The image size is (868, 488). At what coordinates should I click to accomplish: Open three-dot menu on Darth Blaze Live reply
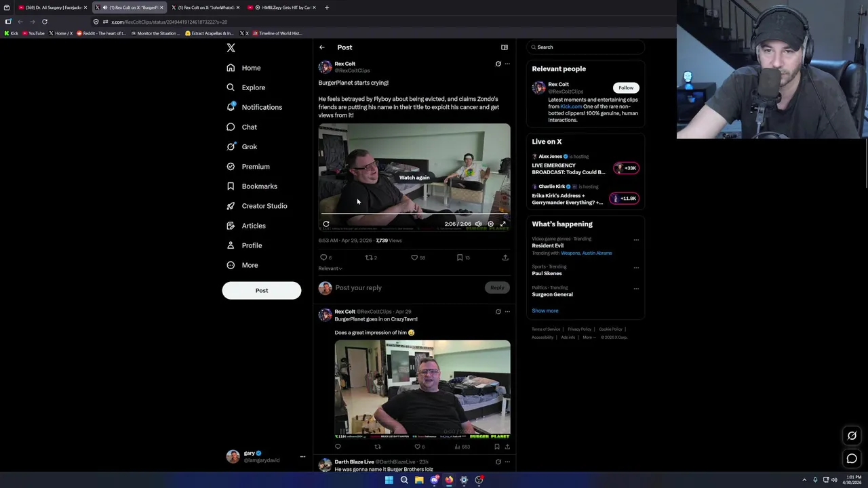coord(507,462)
